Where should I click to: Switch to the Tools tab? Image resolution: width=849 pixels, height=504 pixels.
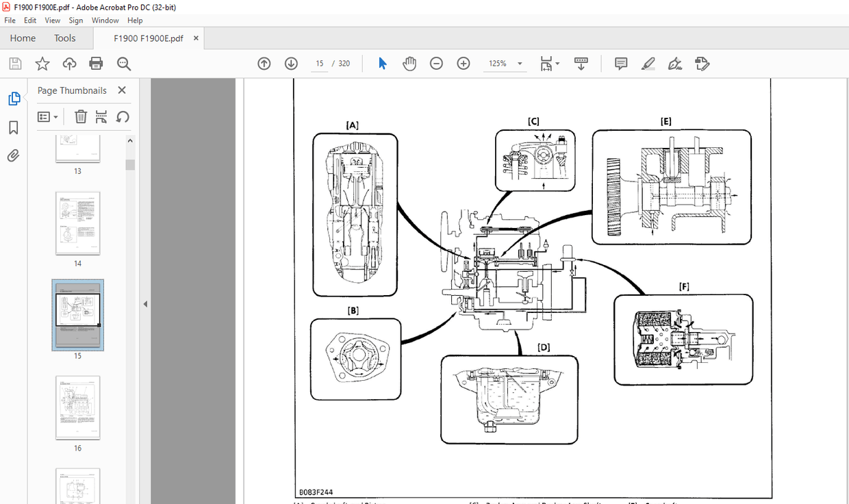(x=65, y=38)
